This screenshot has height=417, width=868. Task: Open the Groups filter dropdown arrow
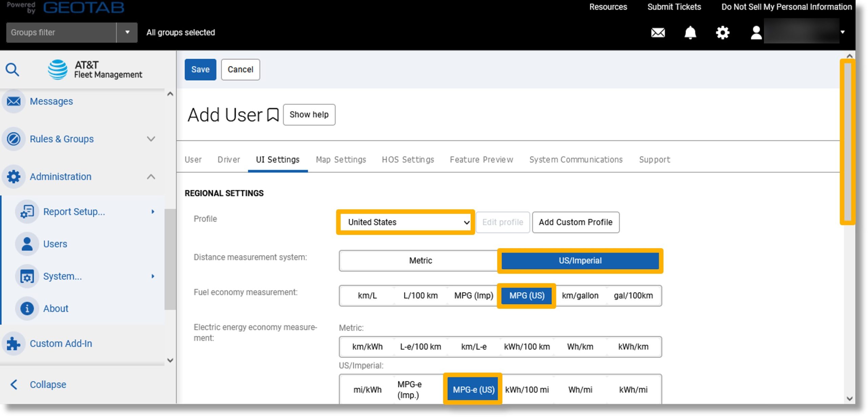[x=127, y=33]
